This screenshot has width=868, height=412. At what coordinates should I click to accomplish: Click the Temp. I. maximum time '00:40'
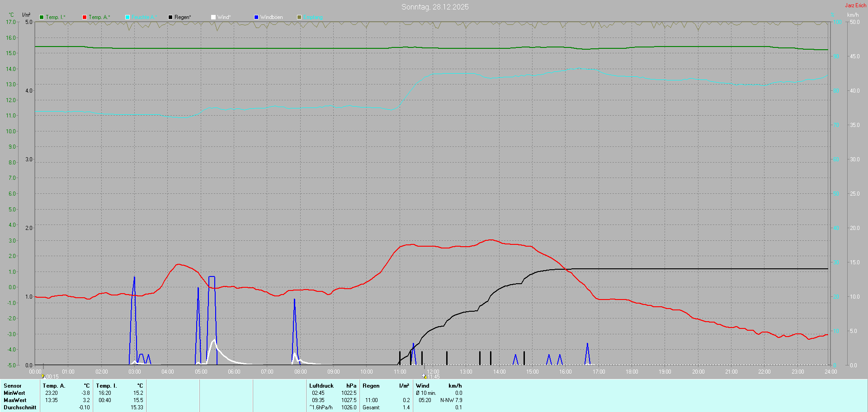(x=105, y=400)
